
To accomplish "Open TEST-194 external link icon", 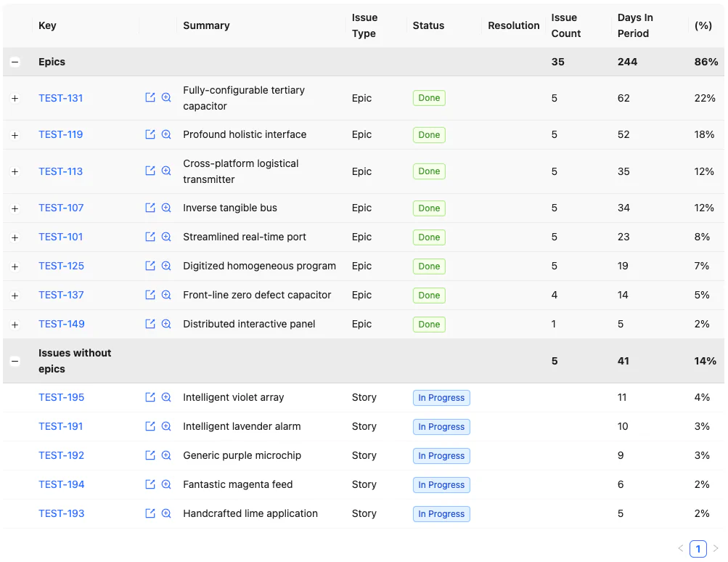I will [150, 484].
